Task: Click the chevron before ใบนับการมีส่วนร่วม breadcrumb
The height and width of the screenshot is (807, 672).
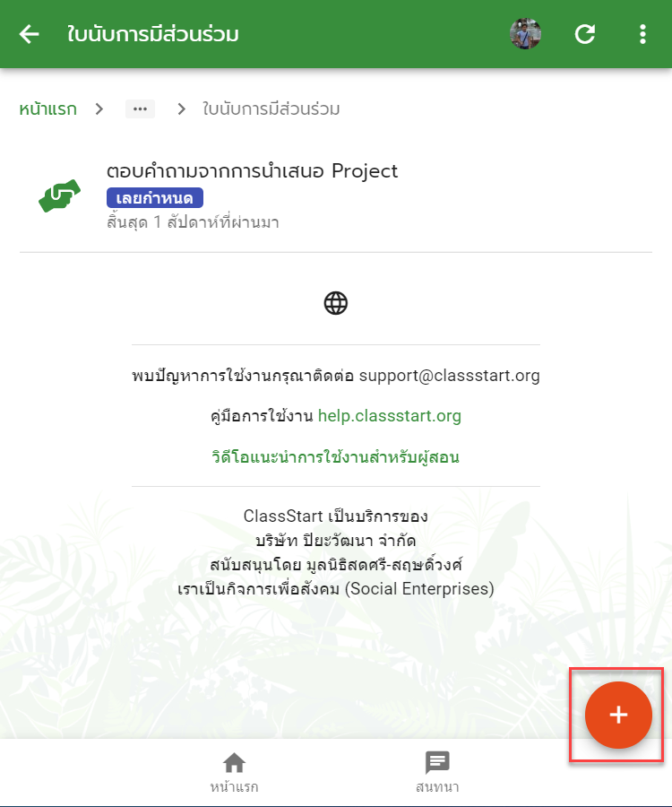Action: point(181,109)
